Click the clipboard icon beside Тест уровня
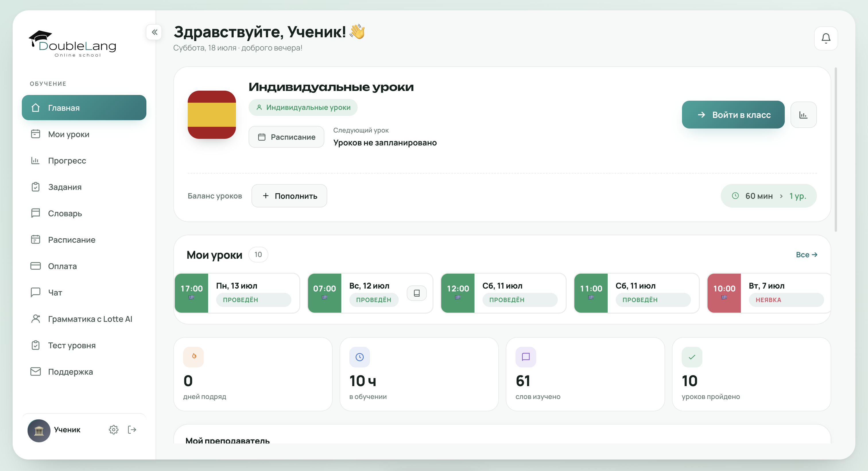The width and height of the screenshot is (868, 471). (x=35, y=345)
